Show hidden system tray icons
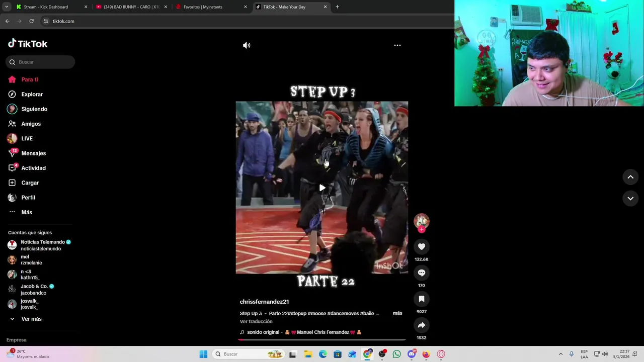Screen dimensions: 644x362 pyautogui.click(x=560, y=354)
